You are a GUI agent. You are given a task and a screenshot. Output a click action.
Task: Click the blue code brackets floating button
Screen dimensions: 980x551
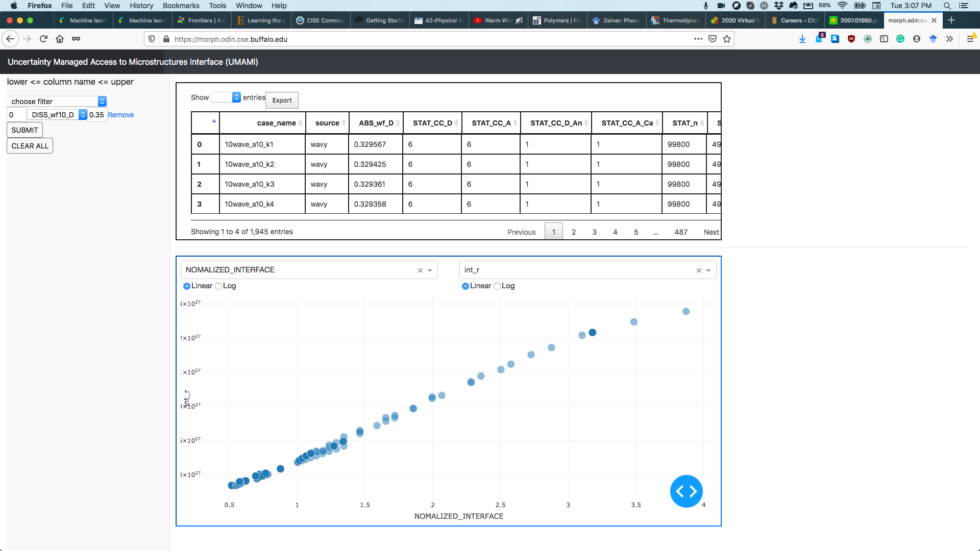[686, 491]
